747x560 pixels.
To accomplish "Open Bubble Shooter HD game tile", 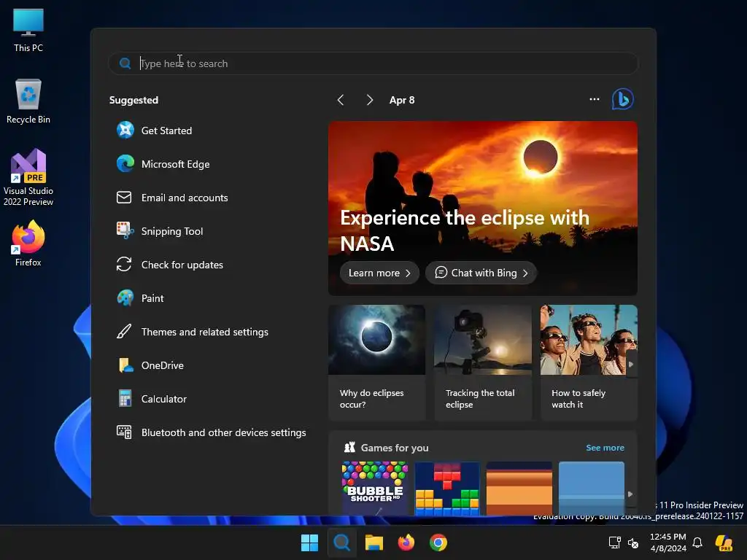I will click(x=375, y=488).
